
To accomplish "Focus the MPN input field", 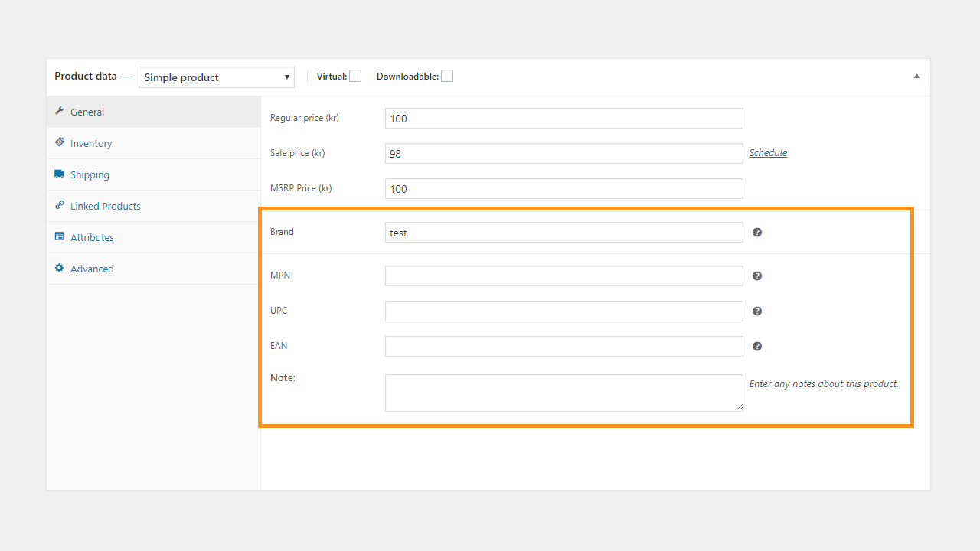I will coord(564,275).
